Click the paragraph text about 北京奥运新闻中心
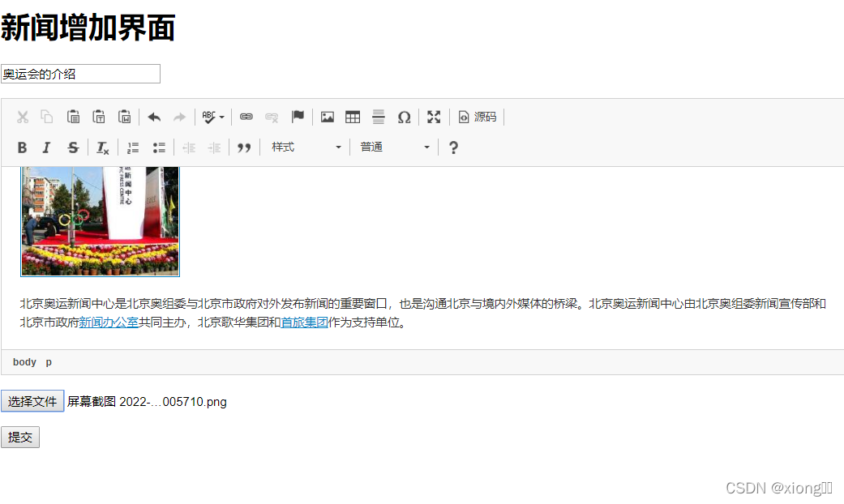This screenshot has height=504, width=844. [x=422, y=313]
